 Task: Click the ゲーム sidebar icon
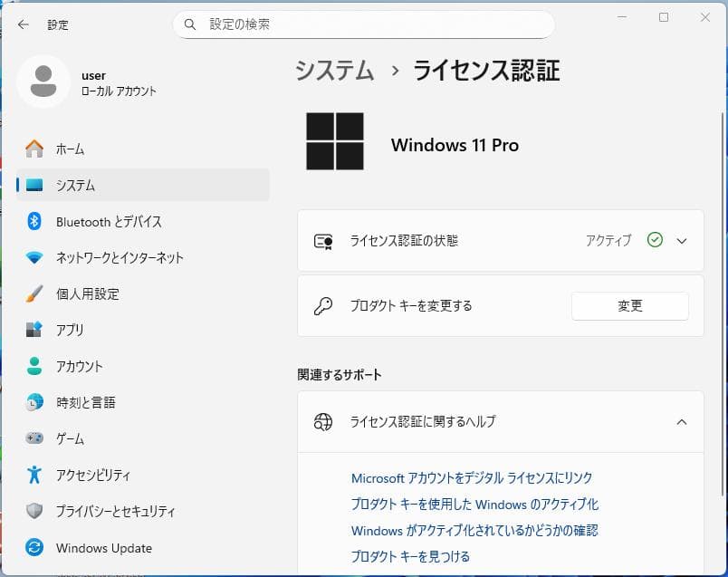(x=34, y=438)
